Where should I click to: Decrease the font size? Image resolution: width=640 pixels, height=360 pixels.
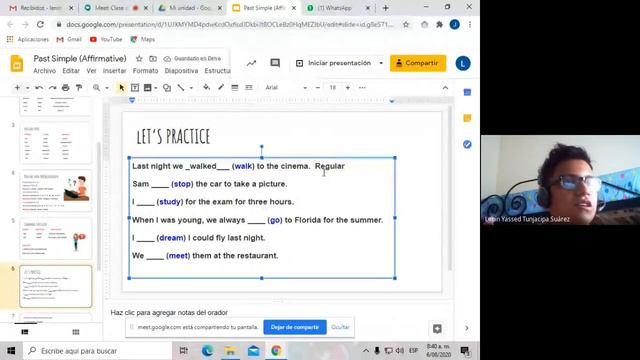click(318, 87)
